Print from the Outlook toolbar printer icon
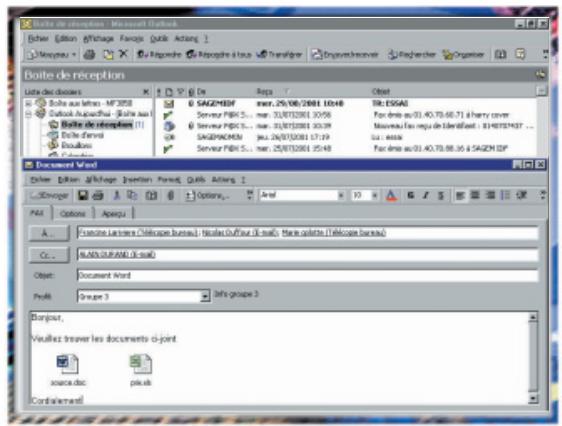Viewport: 562px width, 426px height. pyautogui.click(x=89, y=55)
